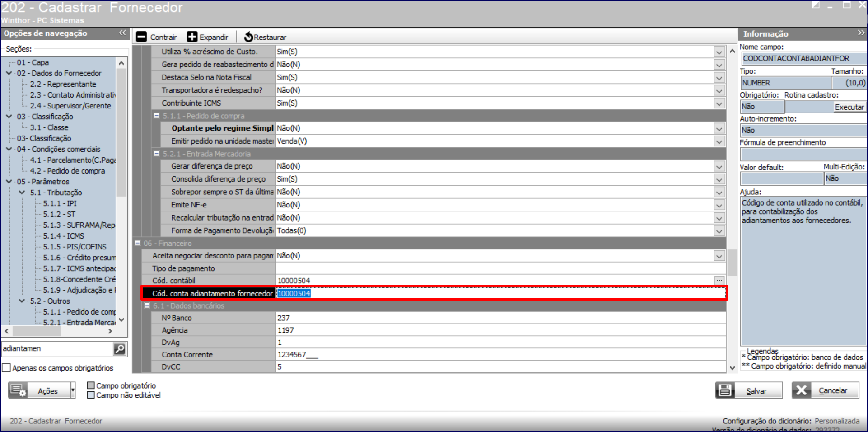Collapse the 5.1.1 - Pedido de compra group
Screen dimensions: 868x432
157,116
